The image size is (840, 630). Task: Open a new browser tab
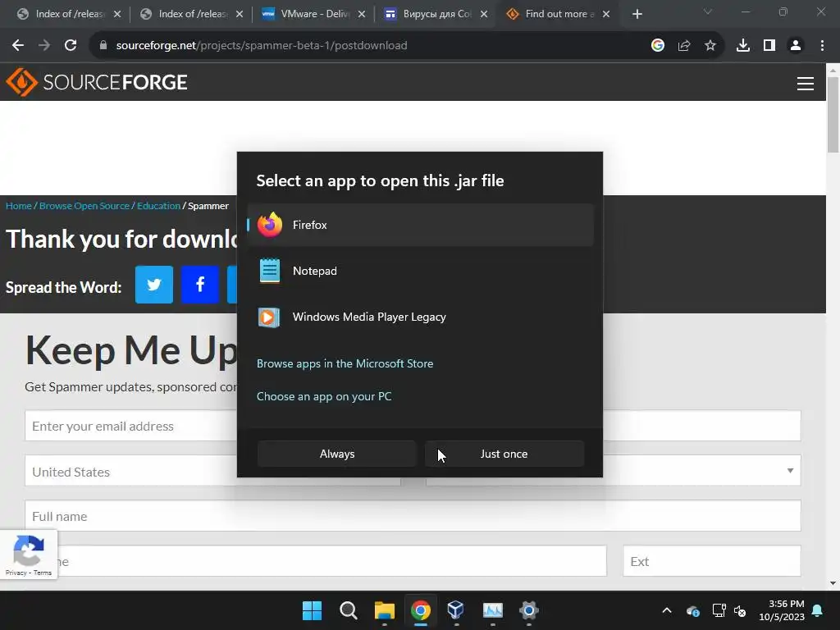coord(637,14)
